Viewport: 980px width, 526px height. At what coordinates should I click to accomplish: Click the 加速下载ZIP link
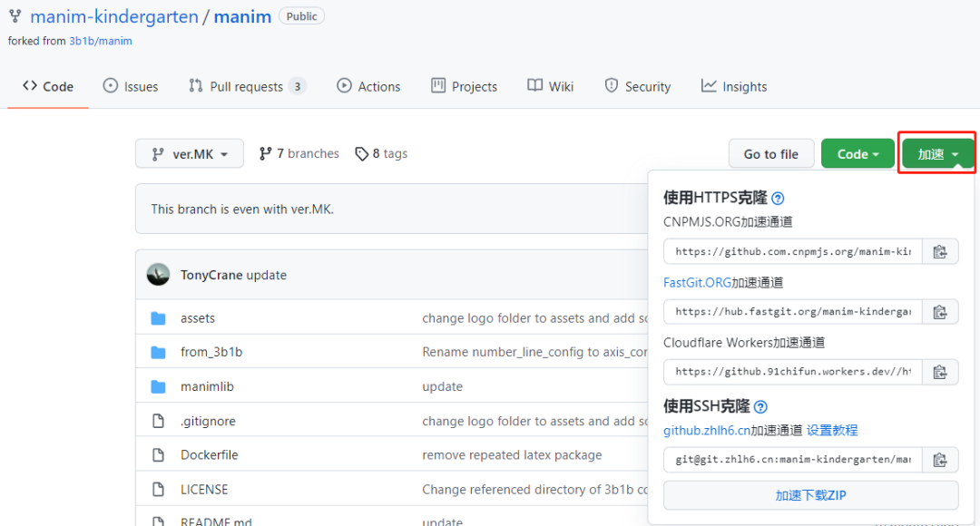[810, 495]
